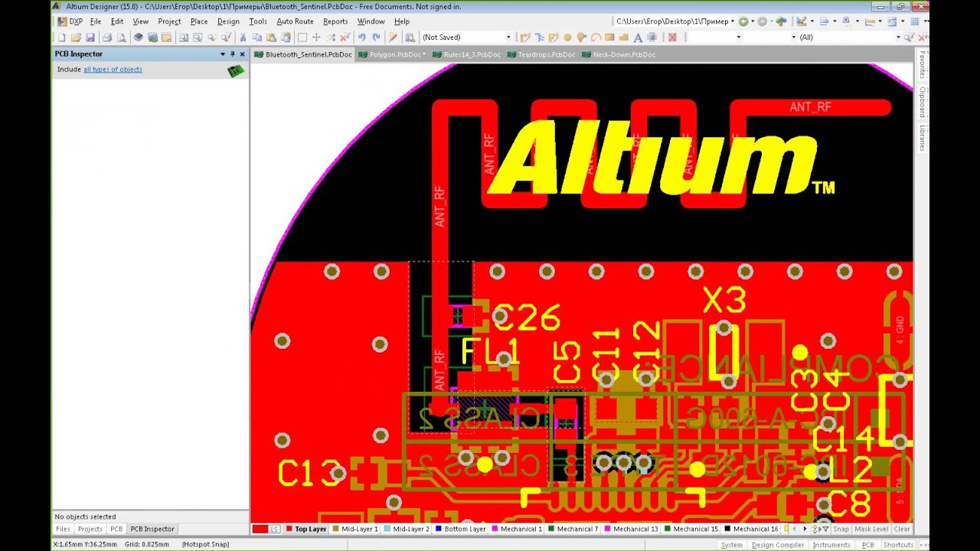Click the Print icon in the toolbar
980x551 pixels.
click(107, 37)
